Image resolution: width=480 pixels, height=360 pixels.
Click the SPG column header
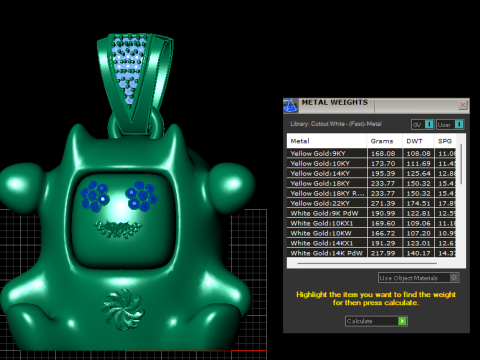pyautogui.click(x=445, y=141)
